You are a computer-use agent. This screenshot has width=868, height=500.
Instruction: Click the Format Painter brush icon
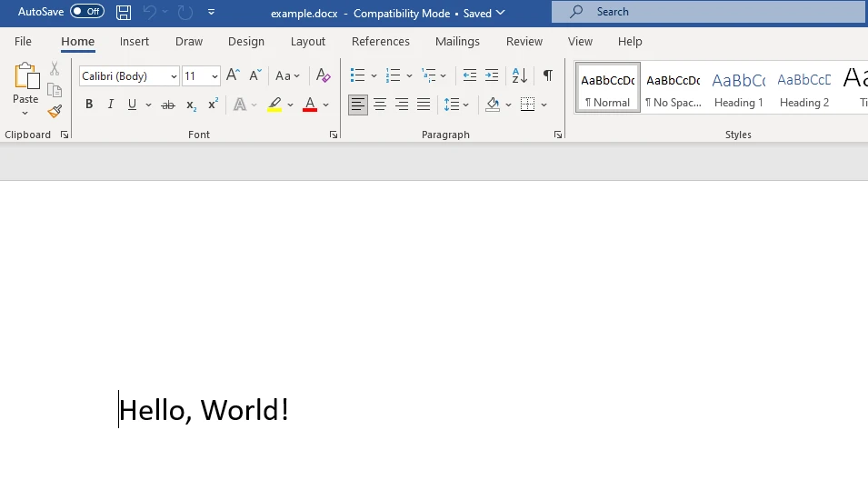pyautogui.click(x=55, y=112)
